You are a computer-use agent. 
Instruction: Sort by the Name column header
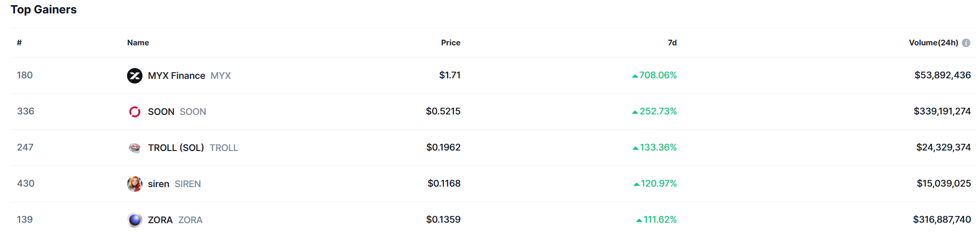(x=138, y=43)
